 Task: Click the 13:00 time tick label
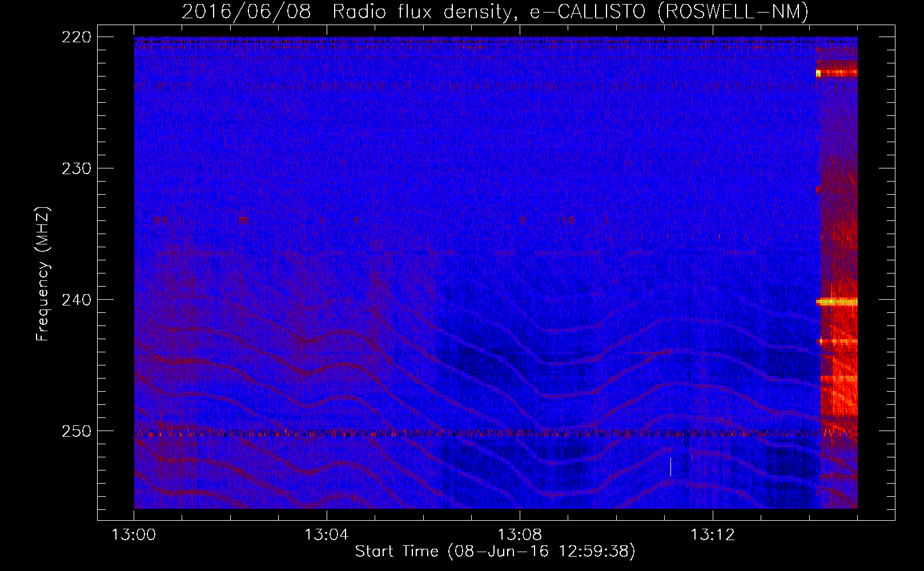coord(134,534)
